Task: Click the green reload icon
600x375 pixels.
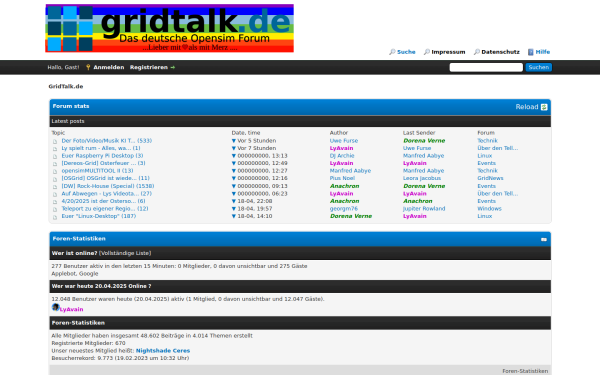Action: tap(544, 107)
